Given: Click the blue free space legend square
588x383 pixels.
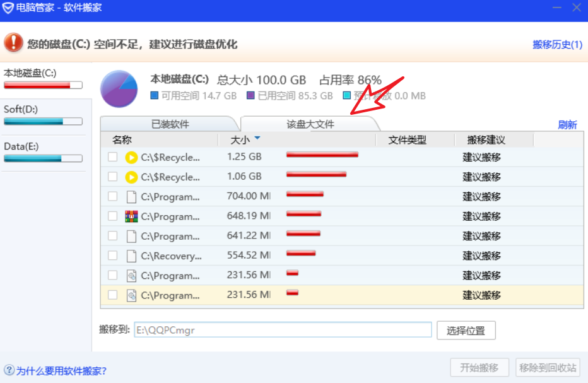Looking at the screenshot, I should click(x=154, y=95).
